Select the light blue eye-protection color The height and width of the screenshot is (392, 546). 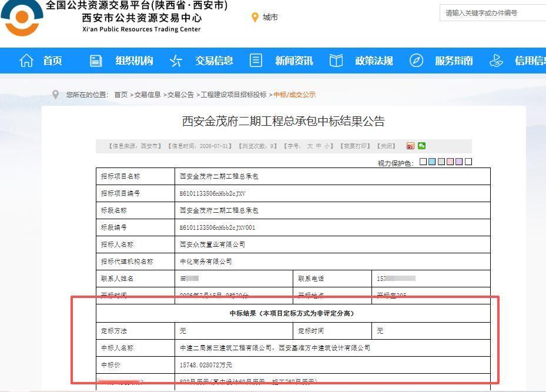(432, 162)
